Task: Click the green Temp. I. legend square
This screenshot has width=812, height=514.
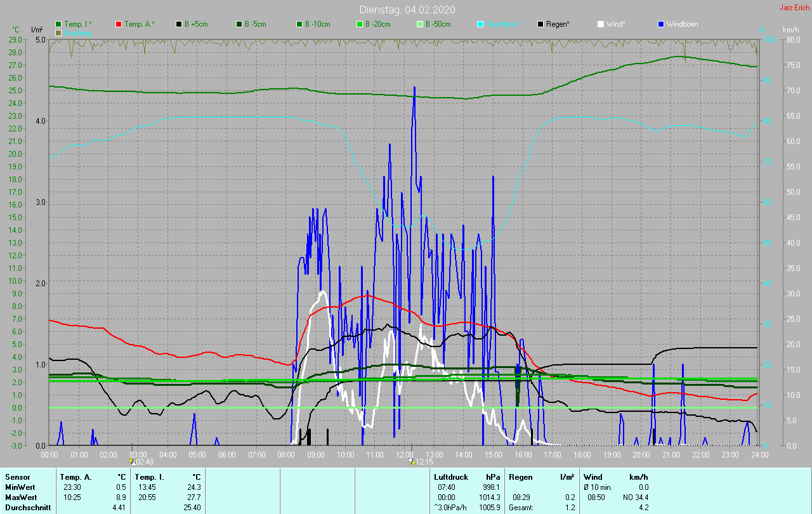Action: tap(59, 24)
